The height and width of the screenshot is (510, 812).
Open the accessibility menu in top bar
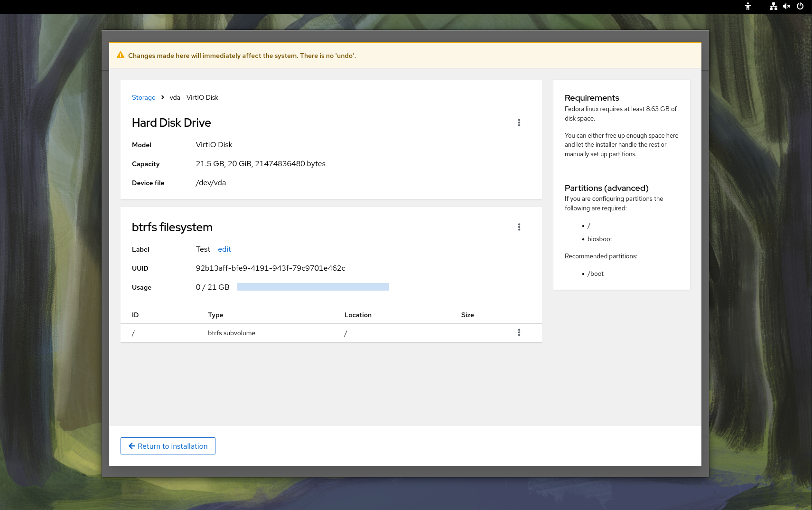click(x=748, y=6)
